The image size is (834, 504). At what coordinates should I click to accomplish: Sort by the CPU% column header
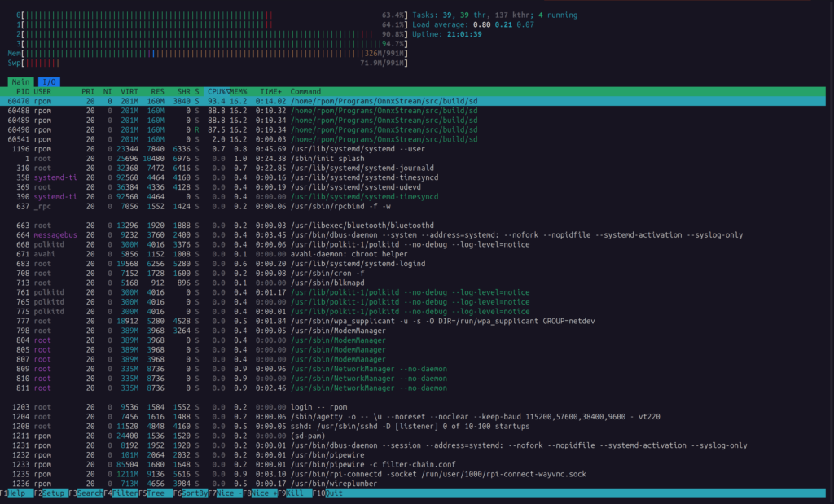[x=217, y=92]
